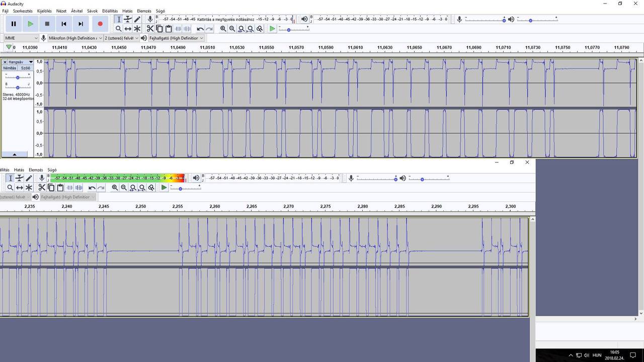Close the Hangsáv track with its X button
The image size is (644, 362).
(5, 62)
